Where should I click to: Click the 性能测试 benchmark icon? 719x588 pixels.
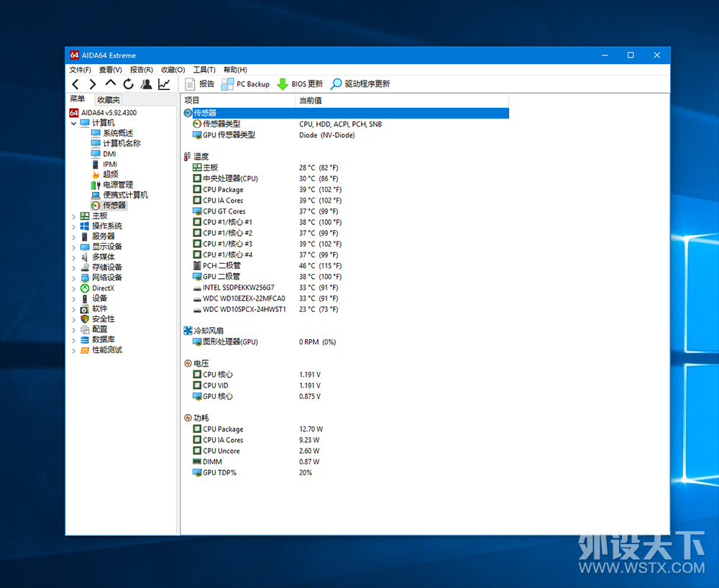[x=85, y=350]
